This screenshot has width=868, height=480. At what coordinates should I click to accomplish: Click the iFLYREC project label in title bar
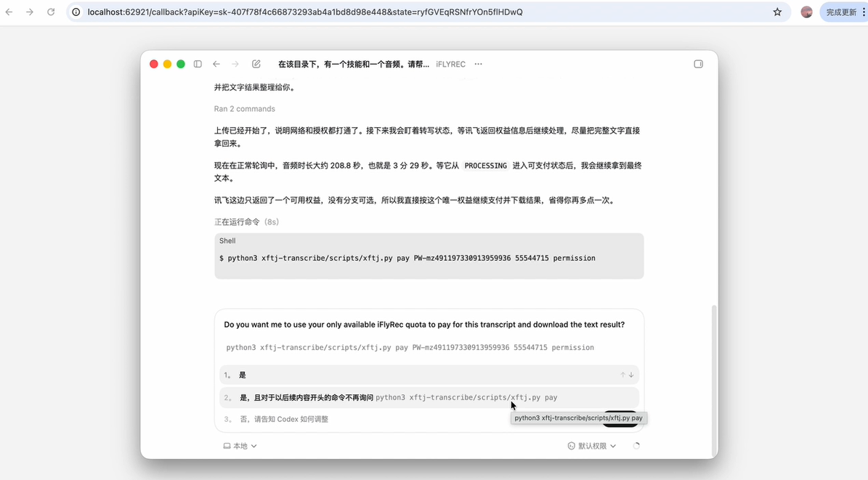[x=450, y=64]
